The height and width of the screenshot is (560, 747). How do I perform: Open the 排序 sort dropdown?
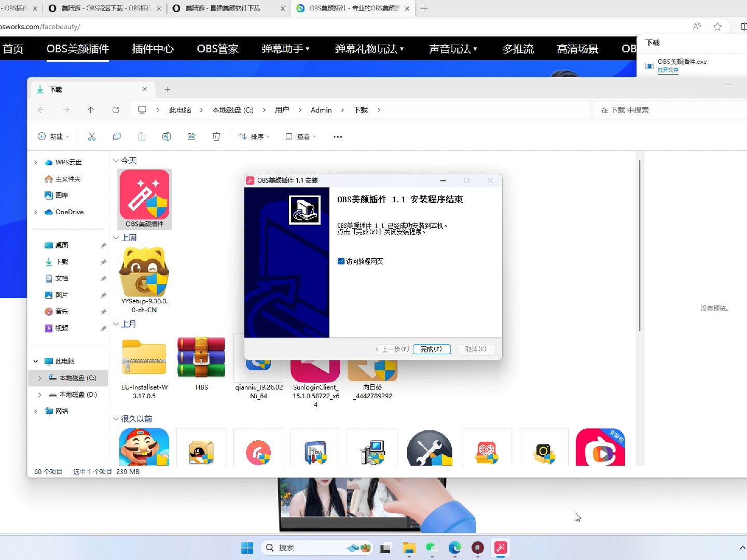(x=254, y=136)
